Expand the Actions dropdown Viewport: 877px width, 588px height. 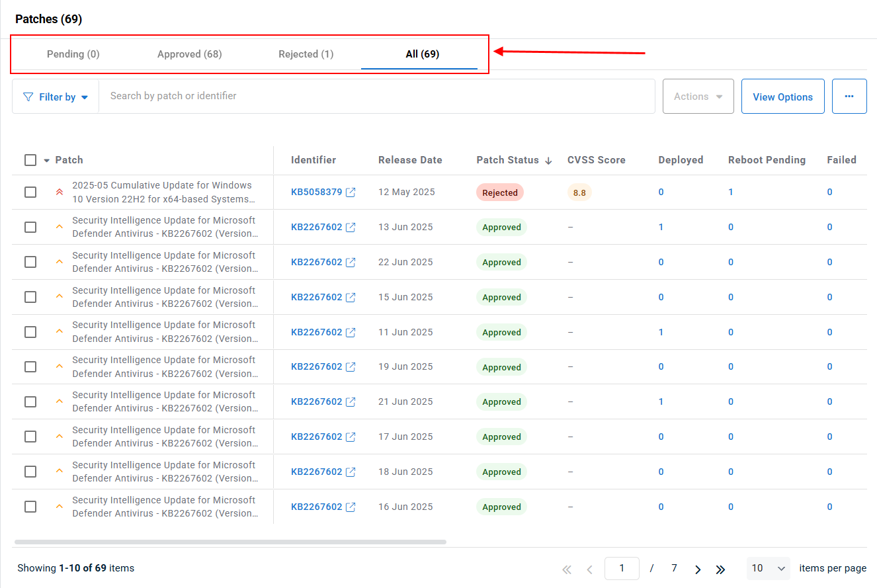pos(698,97)
